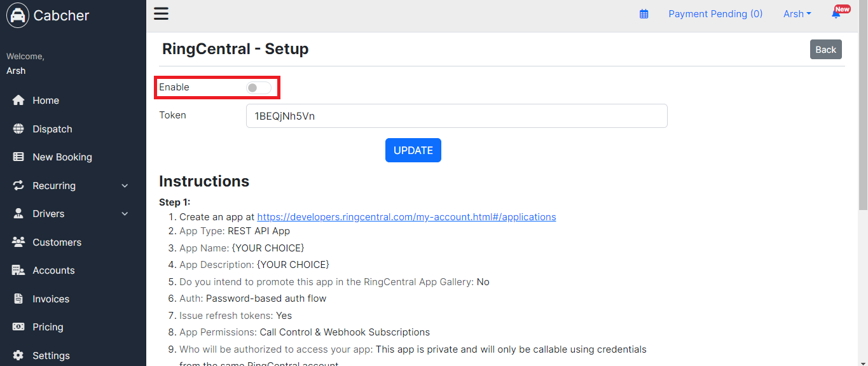The height and width of the screenshot is (366, 868).
Task: Click the UPDATE button
Action: point(413,150)
